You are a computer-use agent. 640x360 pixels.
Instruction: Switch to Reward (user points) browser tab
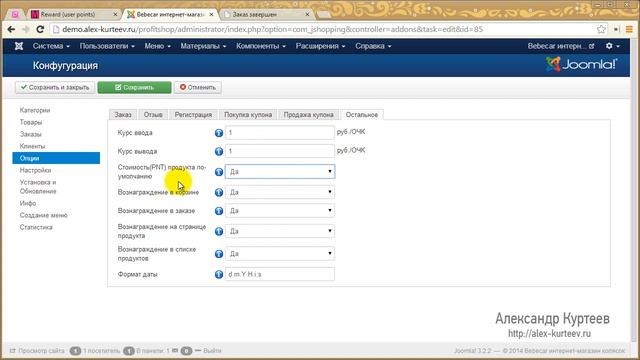click(x=73, y=14)
